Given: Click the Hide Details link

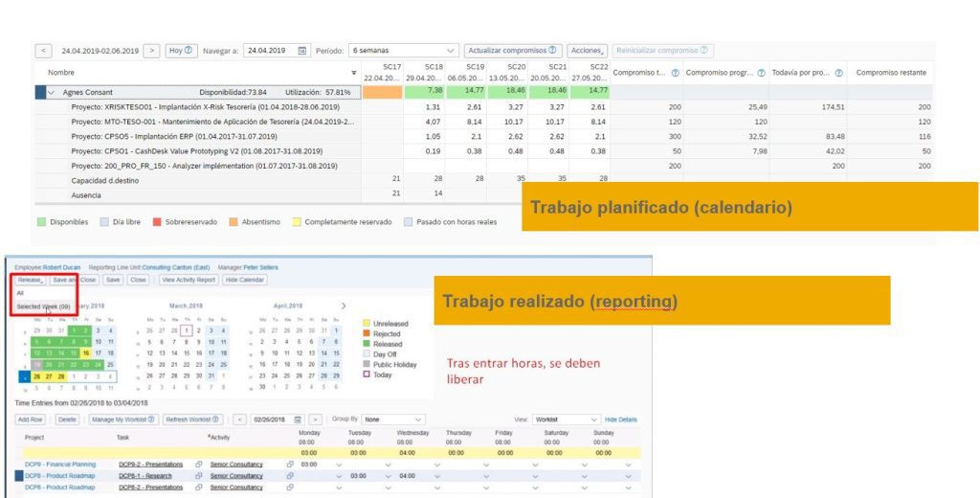Looking at the screenshot, I should [620, 419].
